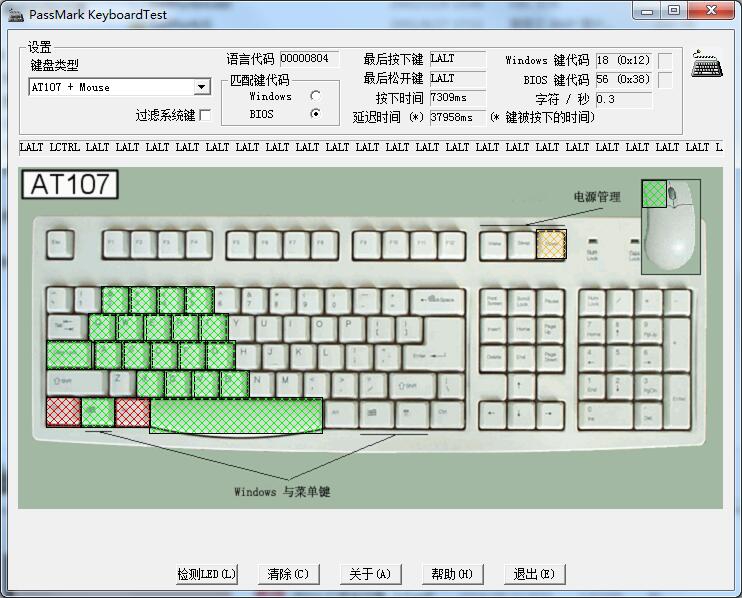The height and width of the screenshot is (598, 742).
Task: Click the P key
Action: [x=353, y=328]
